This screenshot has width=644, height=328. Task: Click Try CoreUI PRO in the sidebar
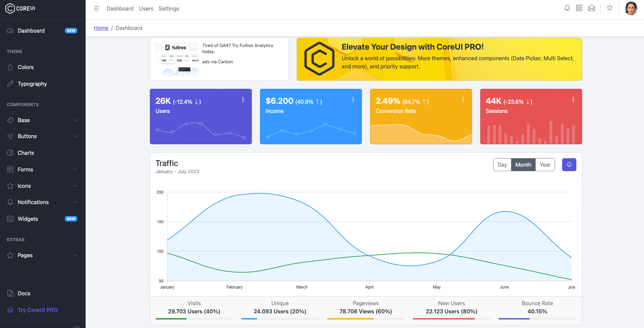pyautogui.click(x=37, y=310)
